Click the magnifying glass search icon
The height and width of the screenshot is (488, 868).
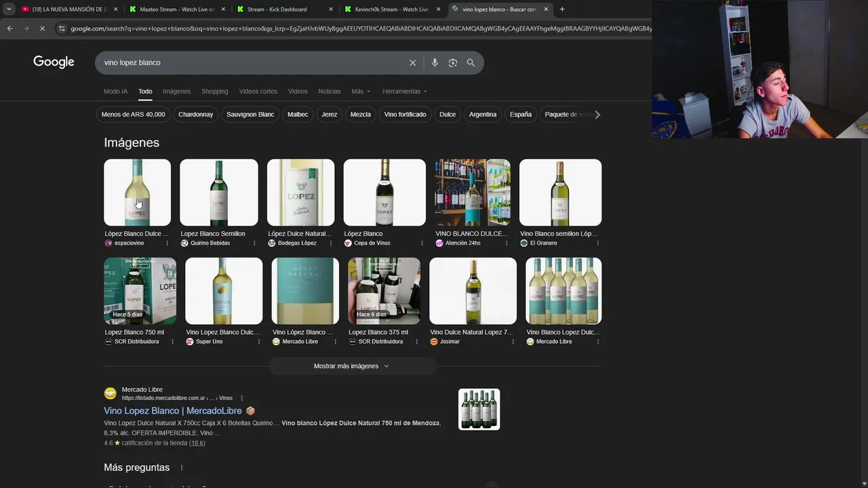[471, 62]
